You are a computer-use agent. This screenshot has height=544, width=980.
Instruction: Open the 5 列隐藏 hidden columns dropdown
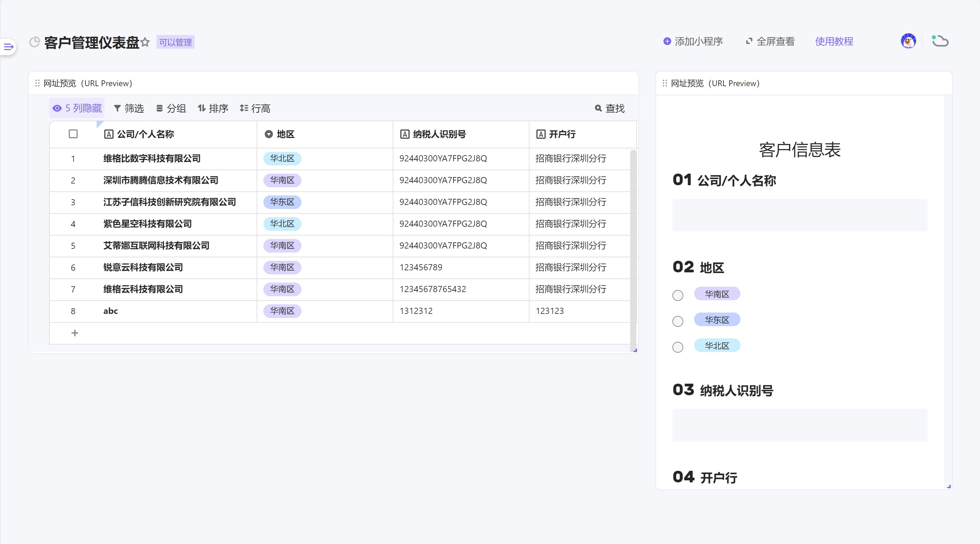click(77, 109)
